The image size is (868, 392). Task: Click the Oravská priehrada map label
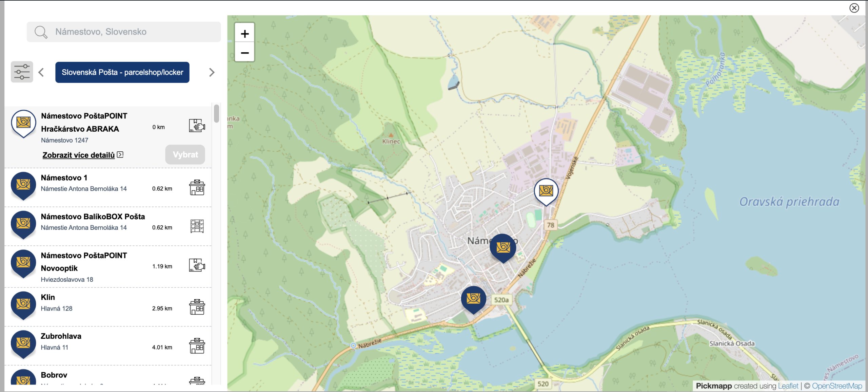(789, 202)
